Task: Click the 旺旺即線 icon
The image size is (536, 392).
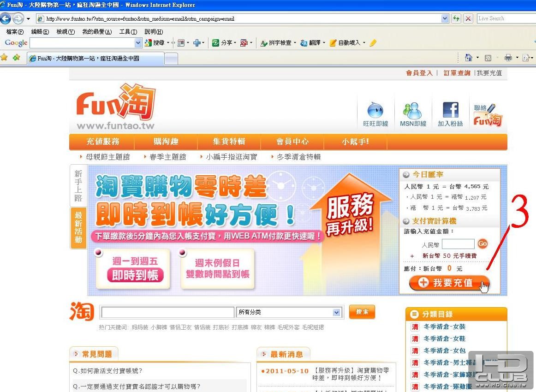Action: (375, 114)
